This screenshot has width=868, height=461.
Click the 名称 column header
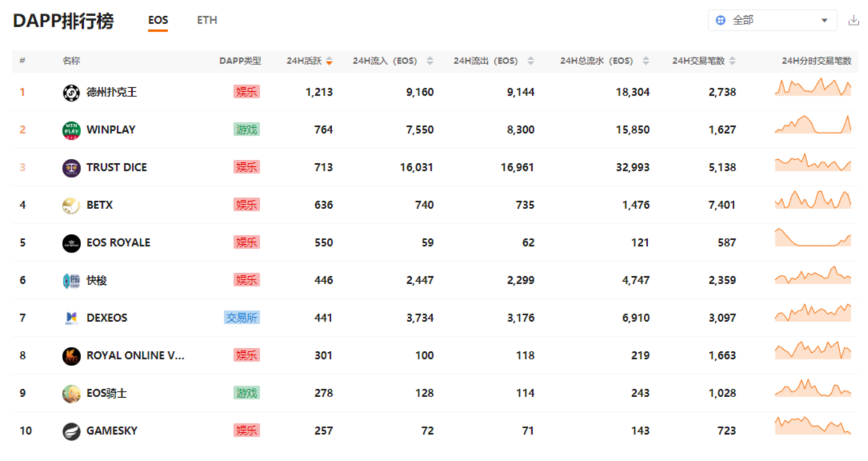(71, 61)
